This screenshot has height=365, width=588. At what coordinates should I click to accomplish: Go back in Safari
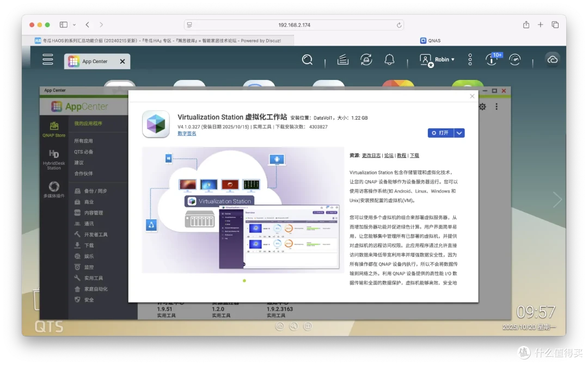pyautogui.click(x=87, y=24)
